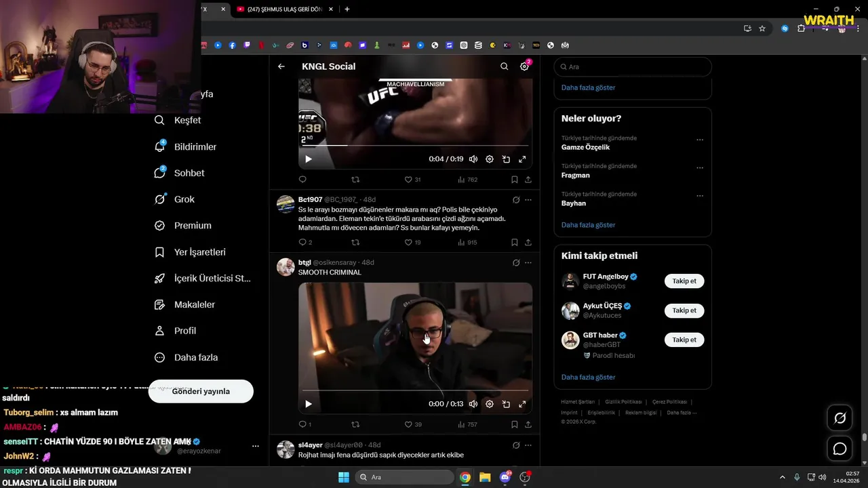868x488 pixels.
Task: Reply to Bc1907 post
Action: pos(305,242)
